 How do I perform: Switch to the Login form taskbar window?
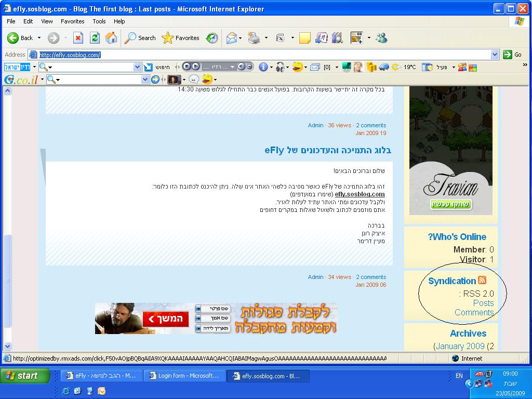[185, 376]
